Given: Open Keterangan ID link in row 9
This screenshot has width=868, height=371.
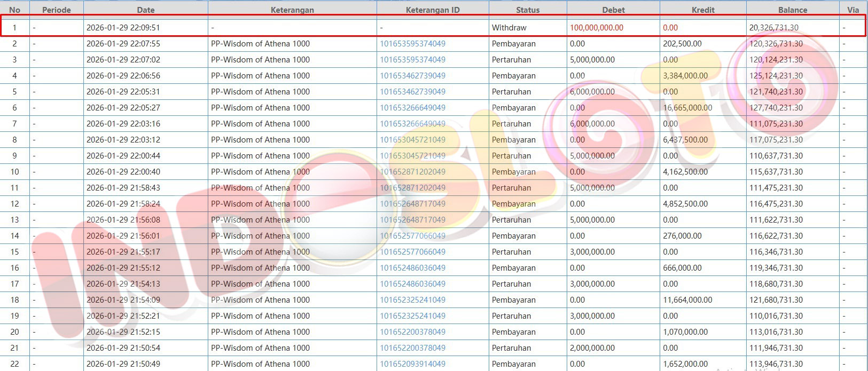Looking at the screenshot, I should (x=412, y=156).
